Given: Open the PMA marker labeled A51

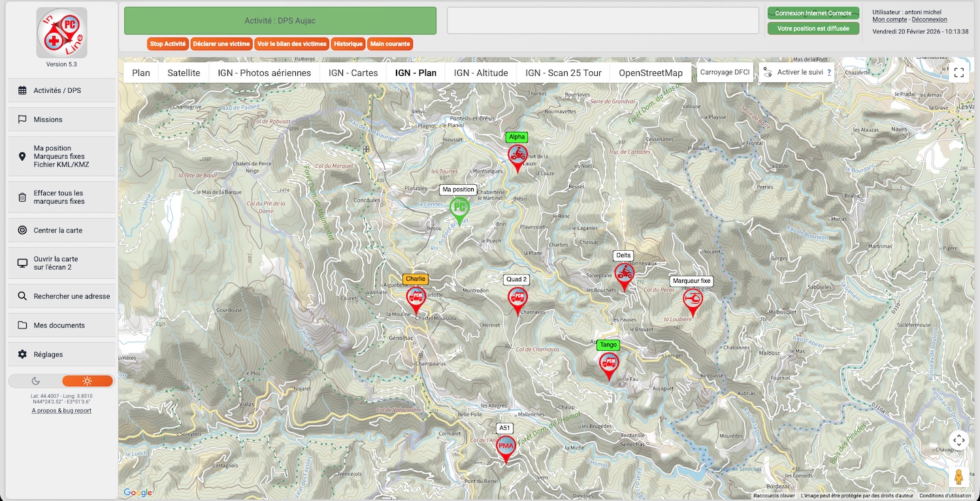Looking at the screenshot, I should 506,447.
